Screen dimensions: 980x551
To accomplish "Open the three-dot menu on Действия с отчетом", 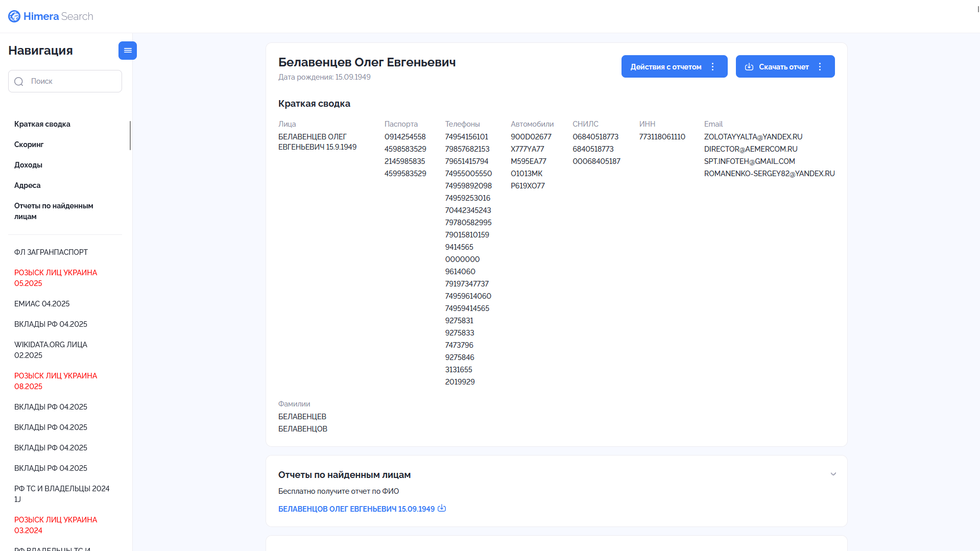I will (713, 67).
